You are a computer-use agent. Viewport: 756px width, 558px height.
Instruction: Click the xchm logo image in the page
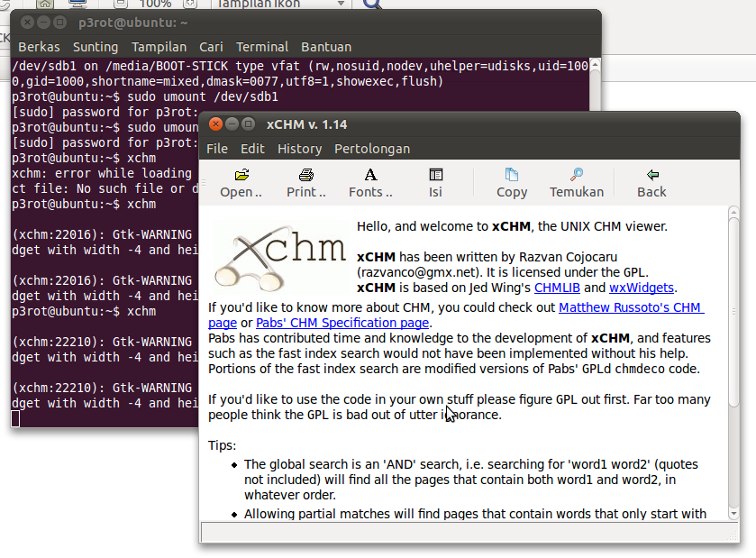click(280, 257)
